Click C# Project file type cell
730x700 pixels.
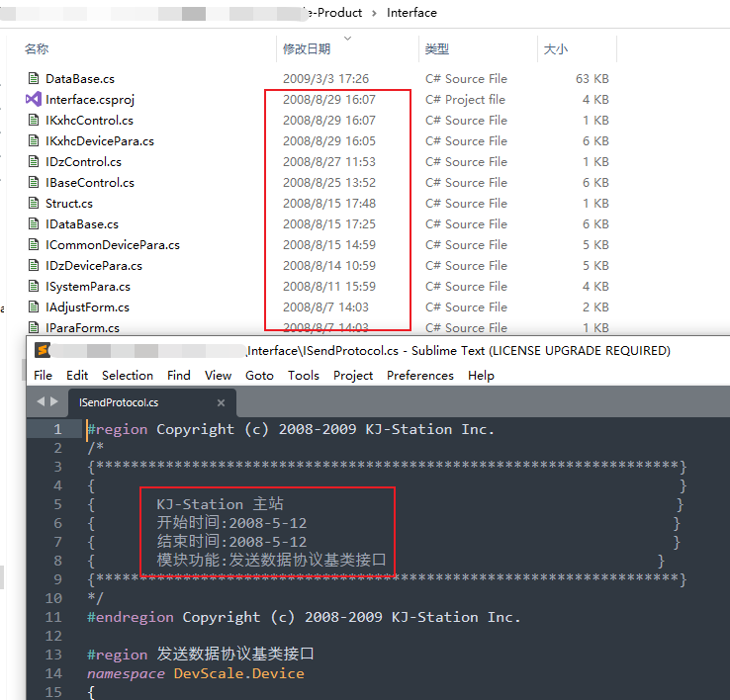point(466,100)
